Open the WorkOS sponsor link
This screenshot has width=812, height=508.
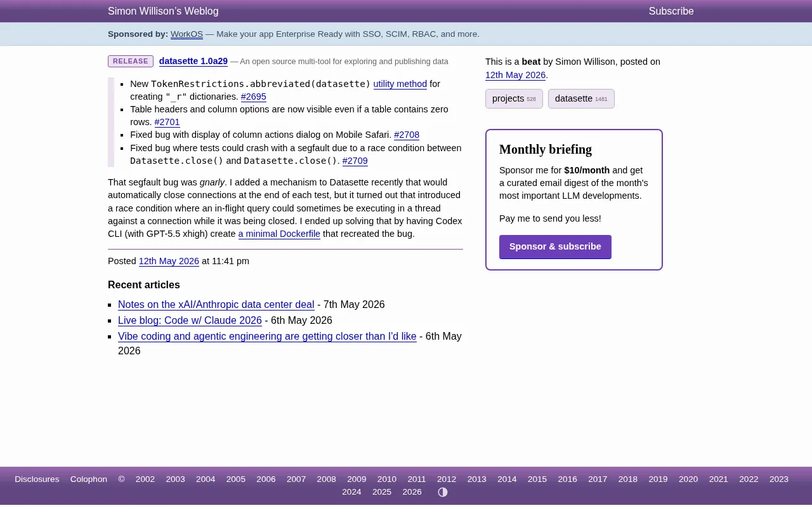187,34
